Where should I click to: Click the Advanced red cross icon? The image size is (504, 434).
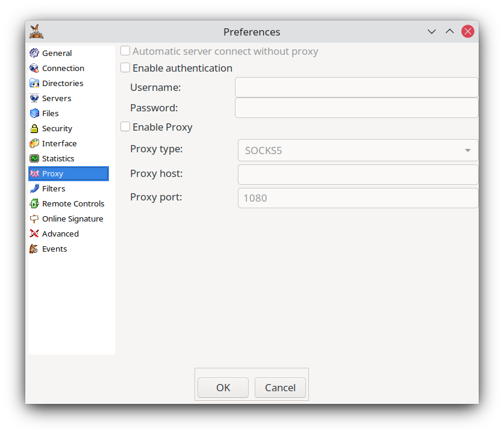34,234
